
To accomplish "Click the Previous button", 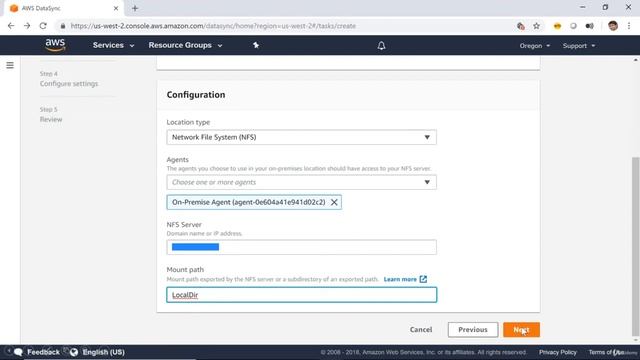I will [473, 329].
